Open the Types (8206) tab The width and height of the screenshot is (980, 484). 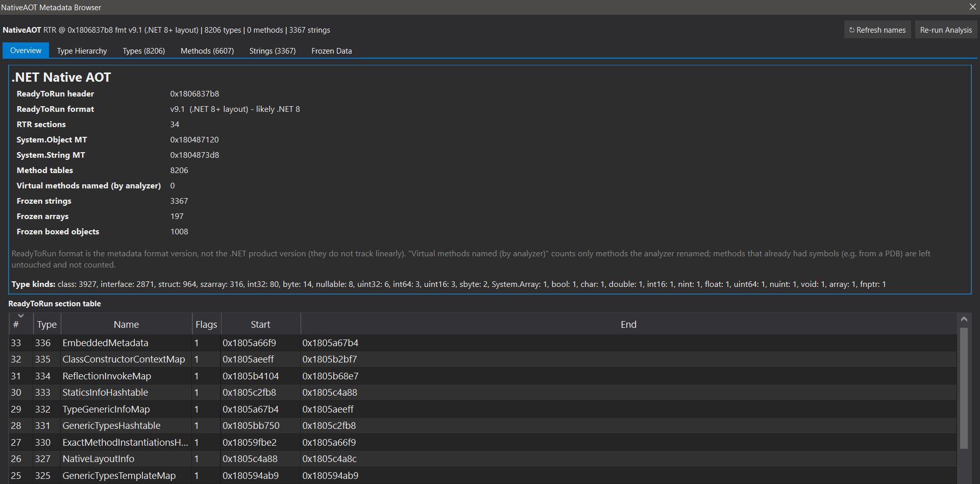coord(143,51)
